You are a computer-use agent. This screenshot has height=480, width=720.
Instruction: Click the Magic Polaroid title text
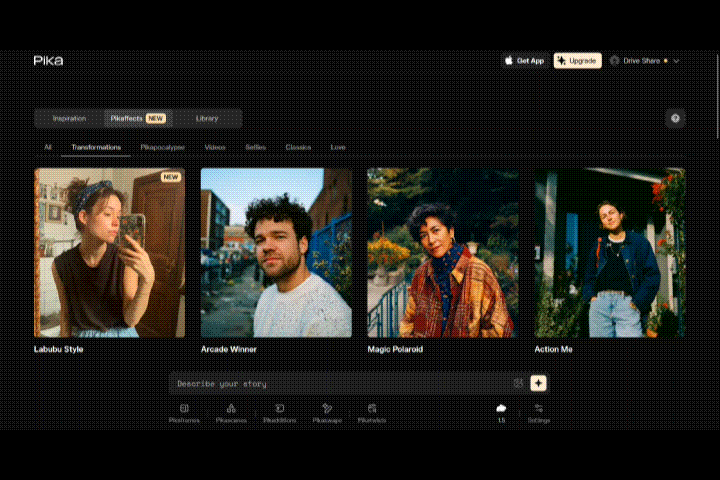pyautogui.click(x=395, y=349)
